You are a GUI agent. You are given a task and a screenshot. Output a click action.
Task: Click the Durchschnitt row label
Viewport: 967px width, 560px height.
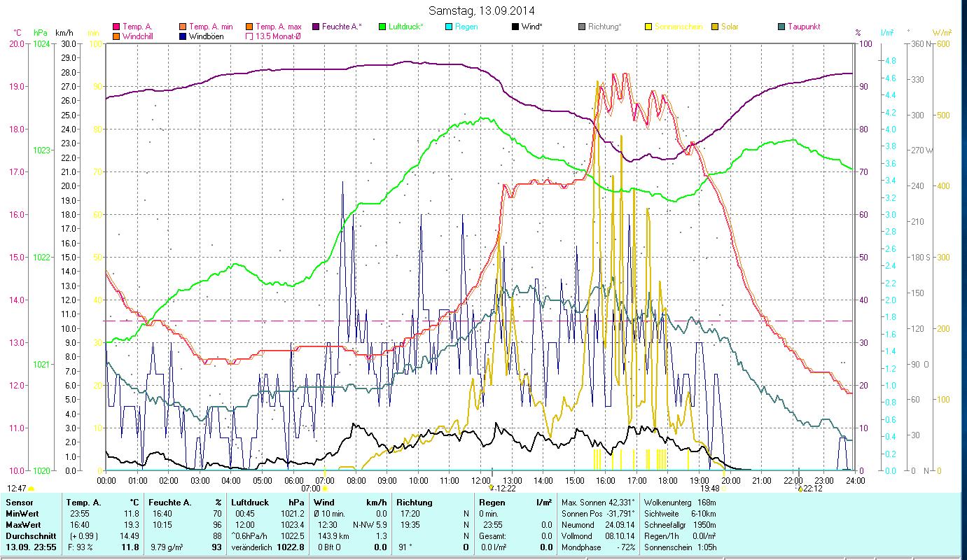(x=29, y=535)
